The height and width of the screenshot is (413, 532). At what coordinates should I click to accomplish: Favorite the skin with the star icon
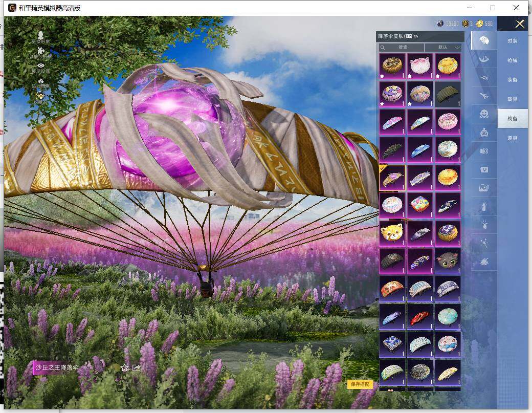(x=125, y=367)
